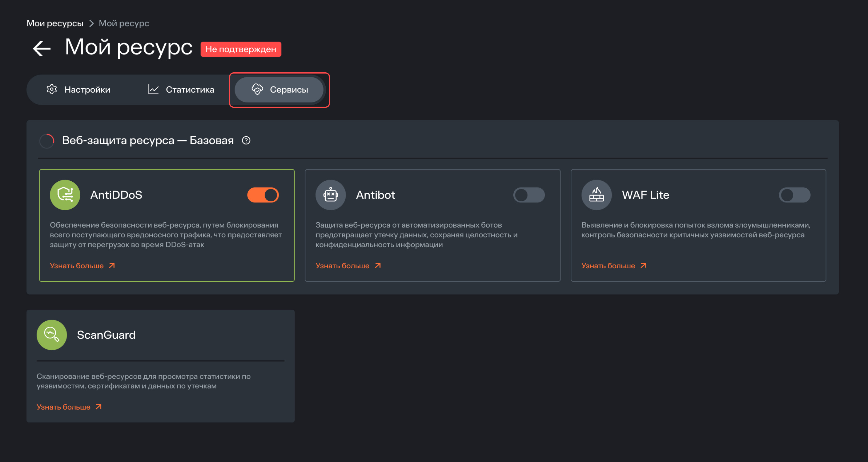Click help question mark near Веб-защита ресурса
Image resolution: width=868 pixels, height=462 pixels.
click(246, 141)
